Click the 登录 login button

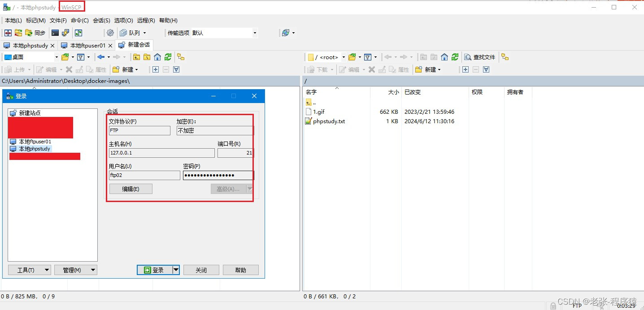coord(155,270)
